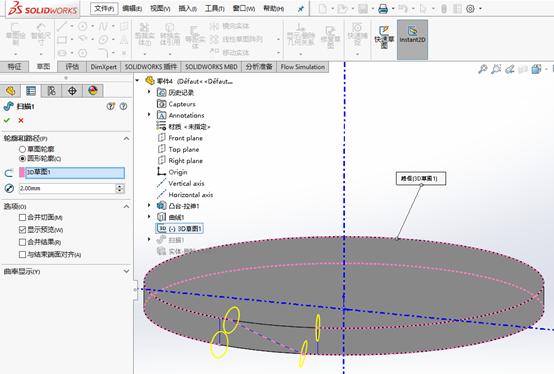Click the Undo icon in the top toolbar
This screenshot has width=554, height=374.
tap(403, 9)
